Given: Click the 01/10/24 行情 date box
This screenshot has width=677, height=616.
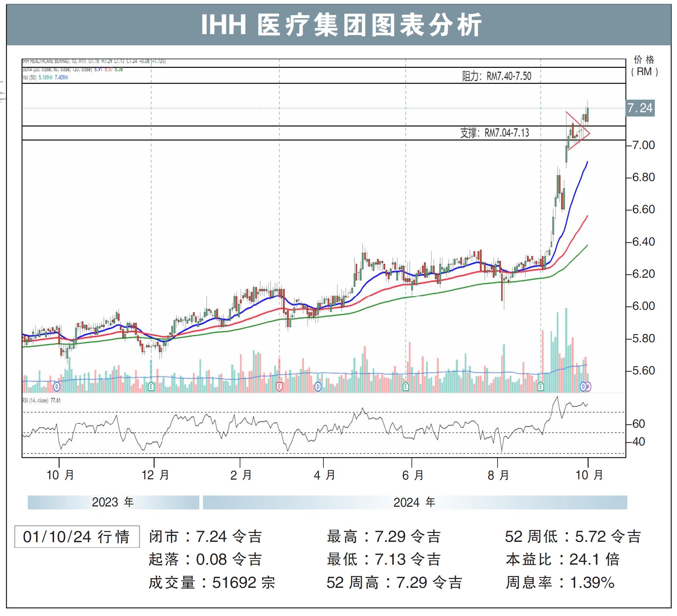Looking at the screenshot, I should pos(77,537).
